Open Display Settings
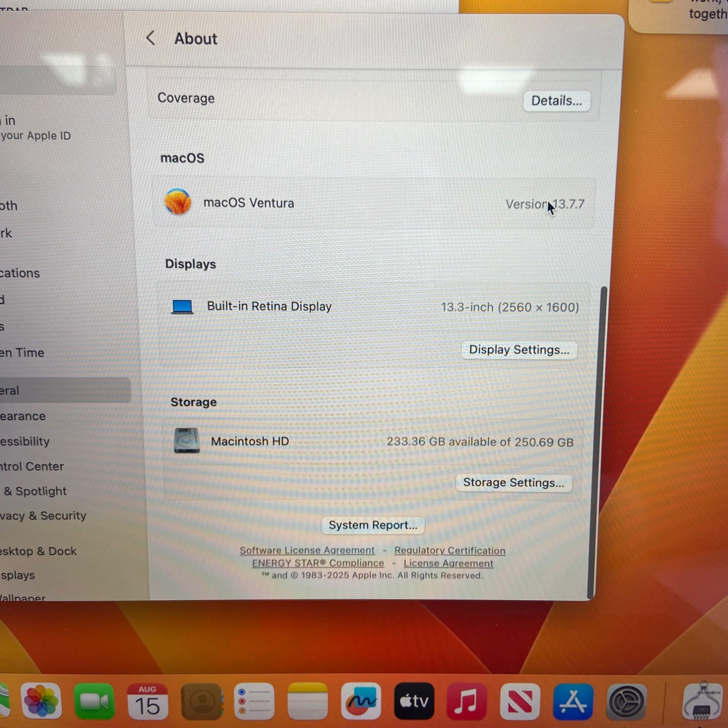Viewport: 728px width, 728px height. (x=519, y=350)
